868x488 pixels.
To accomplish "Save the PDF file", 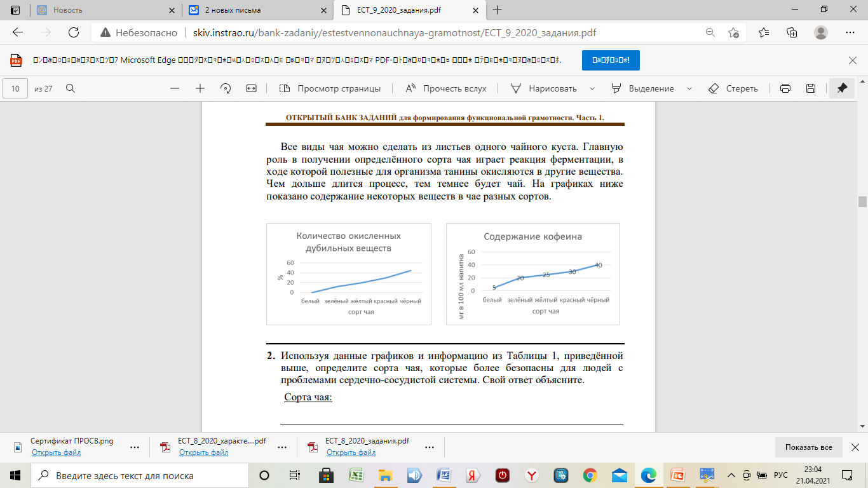I will (810, 88).
